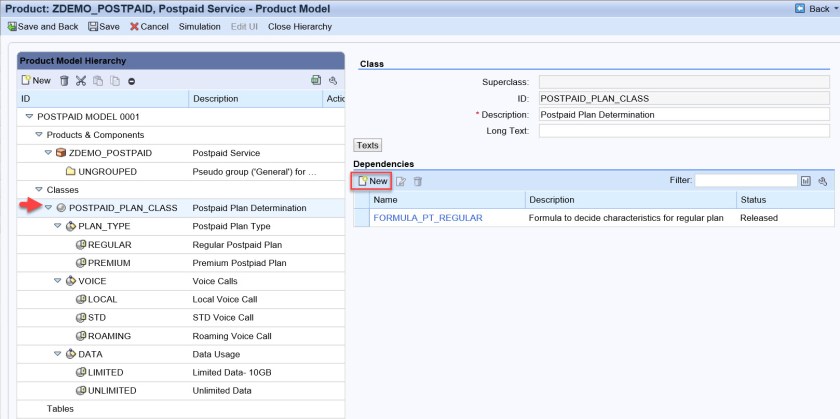Collapse the PLAN_TYPE tree node
The height and width of the screenshot is (419, 840).
tap(58, 226)
